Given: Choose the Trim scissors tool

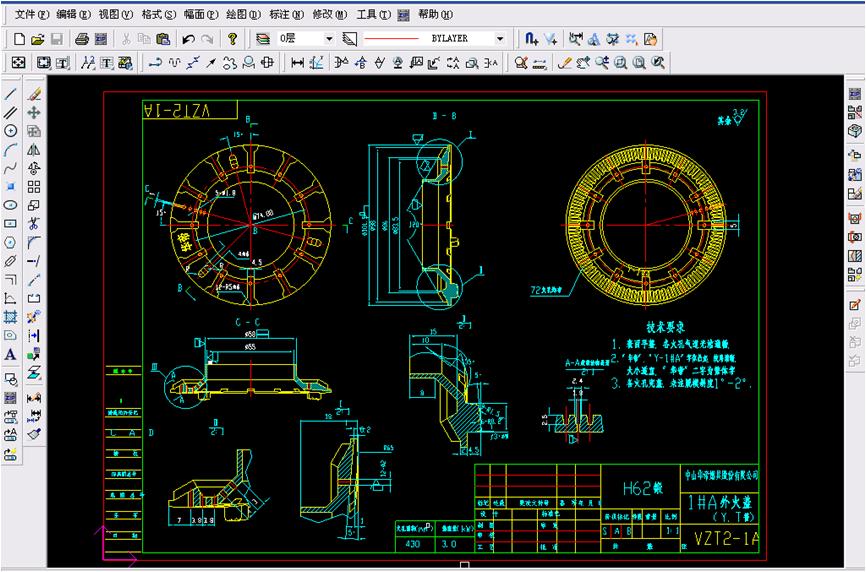Looking at the screenshot, I should tap(34, 223).
